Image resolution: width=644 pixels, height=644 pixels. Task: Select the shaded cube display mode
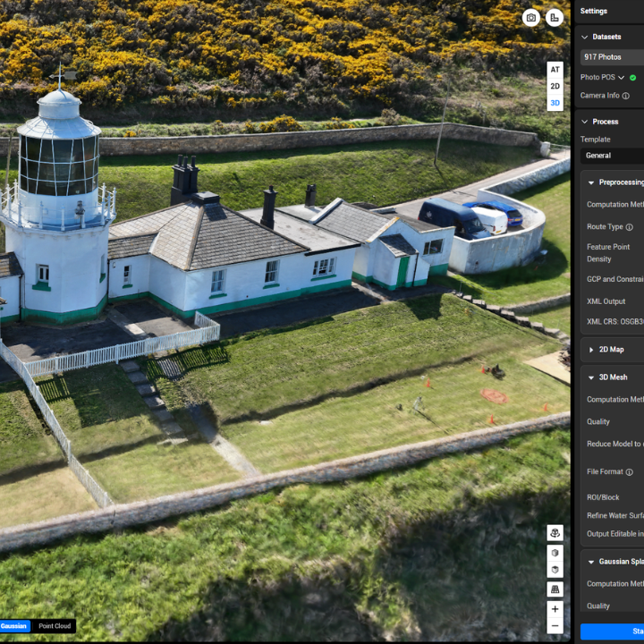point(555,553)
